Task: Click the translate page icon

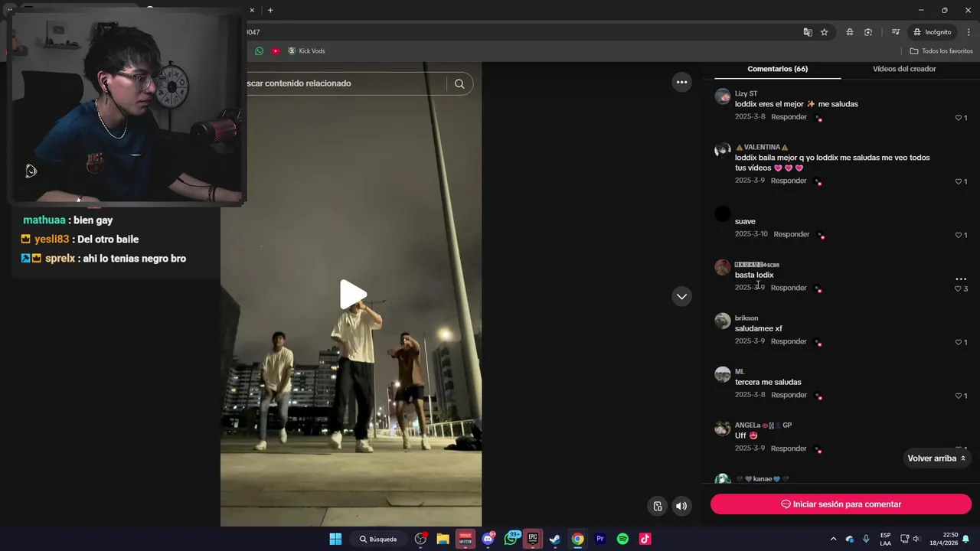Action: 807,32
